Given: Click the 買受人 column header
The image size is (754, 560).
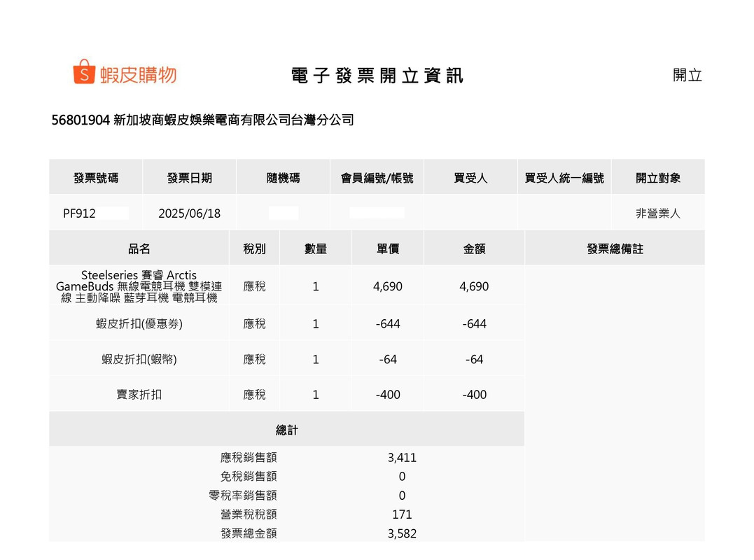Looking at the screenshot, I should click(470, 178).
